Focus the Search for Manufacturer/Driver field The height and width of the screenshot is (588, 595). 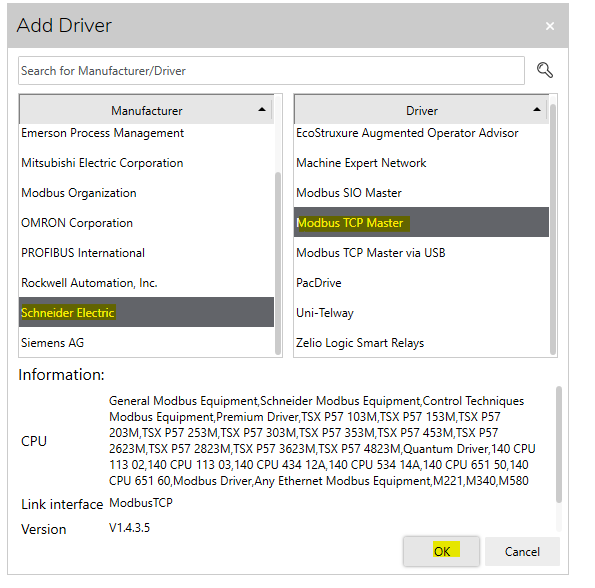pos(271,71)
